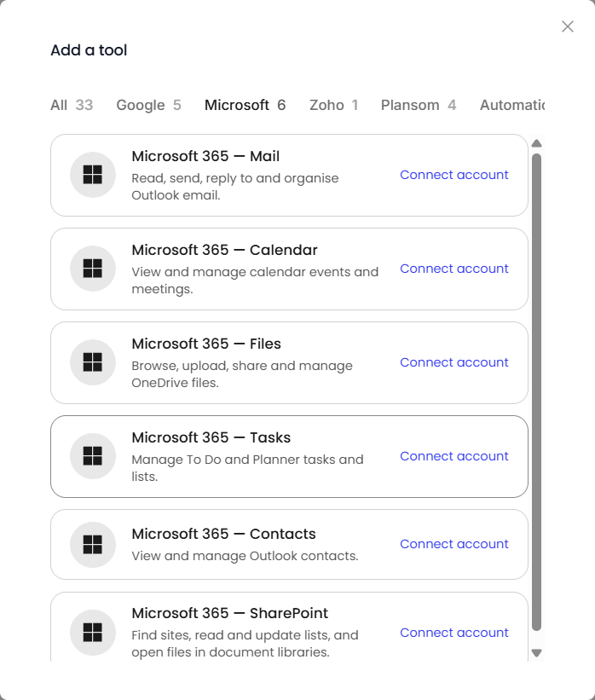Click the Microsoft 365 Files tool icon

(93, 362)
